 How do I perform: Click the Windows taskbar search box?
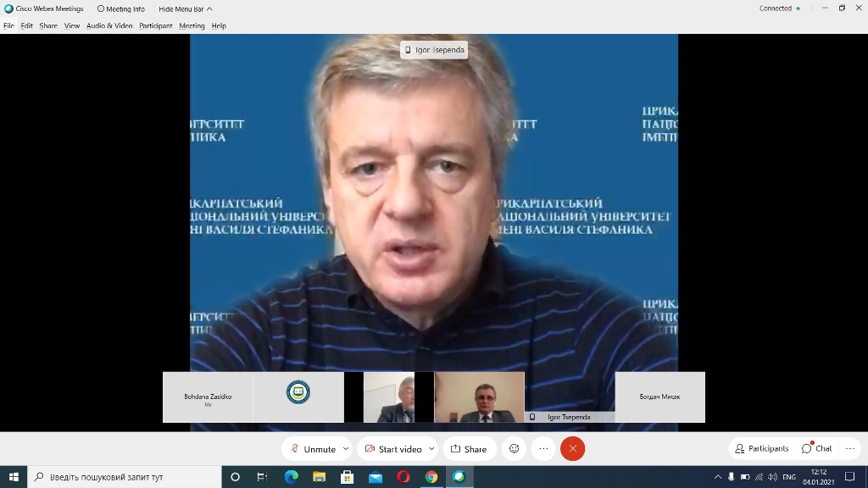[125, 477]
